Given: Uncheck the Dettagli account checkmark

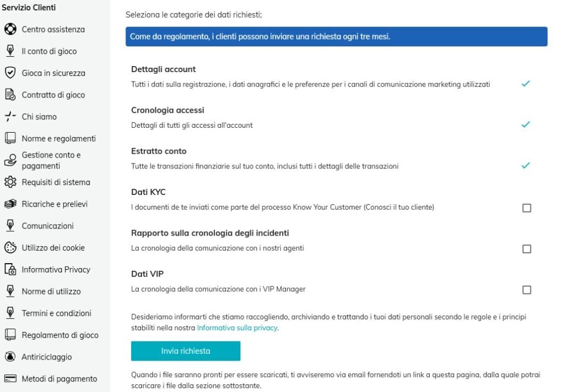Looking at the screenshot, I should pos(526,84).
